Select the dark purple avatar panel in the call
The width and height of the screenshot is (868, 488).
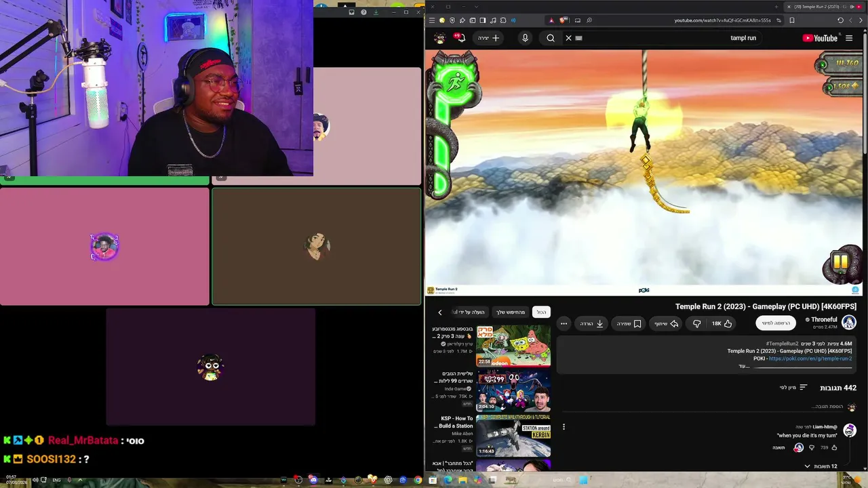(x=210, y=367)
